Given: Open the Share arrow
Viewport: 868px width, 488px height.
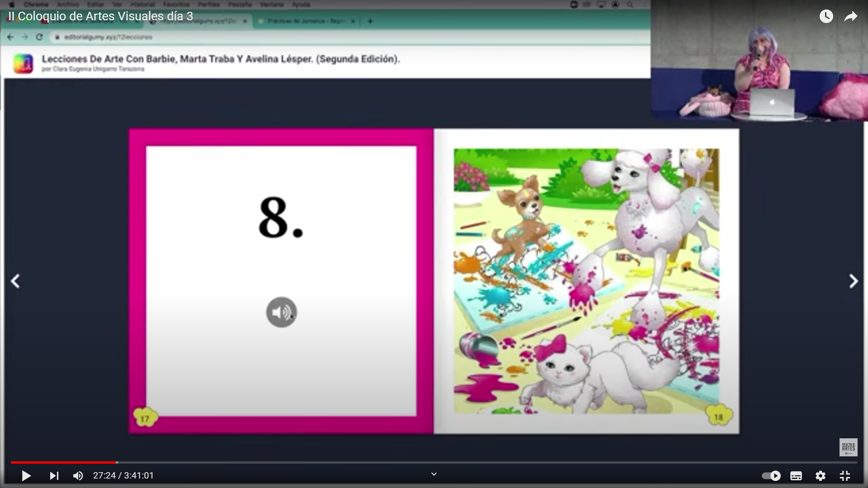Looking at the screenshot, I should pyautogui.click(x=851, y=17).
